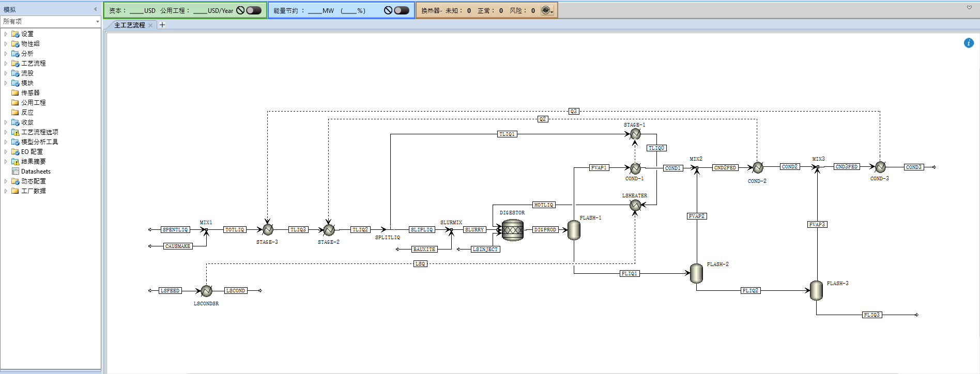Click the LSHEATER block icon
This screenshot has height=374, width=980.
[635, 205]
